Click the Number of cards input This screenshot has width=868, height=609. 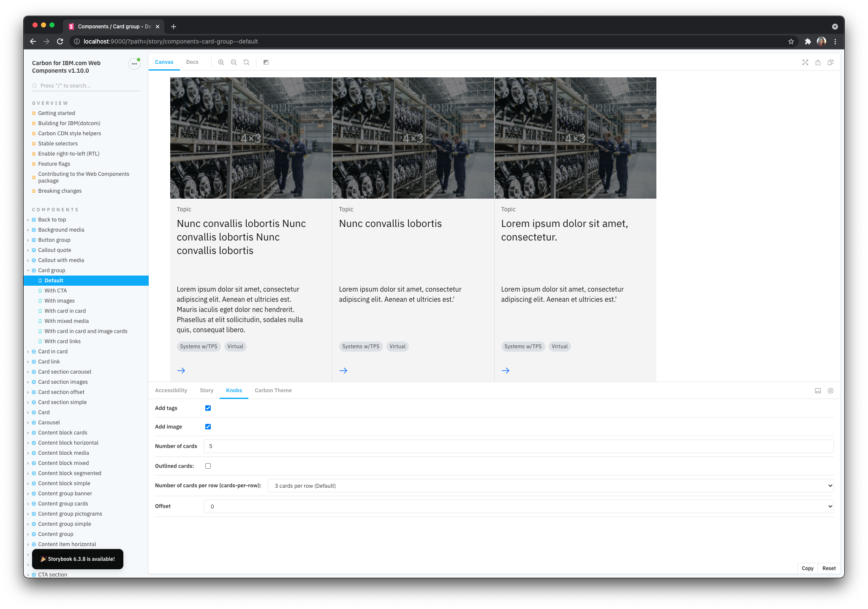pyautogui.click(x=518, y=446)
